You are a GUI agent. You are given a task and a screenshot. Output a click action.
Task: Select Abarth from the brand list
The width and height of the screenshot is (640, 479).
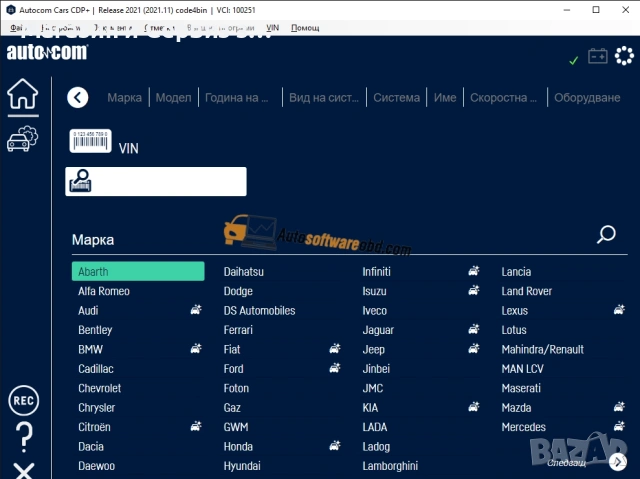pos(138,271)
